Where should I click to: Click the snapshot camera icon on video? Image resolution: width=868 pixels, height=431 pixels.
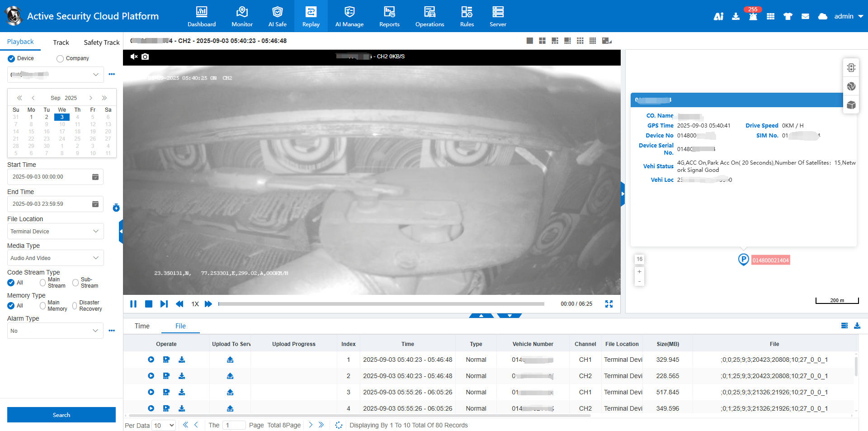(x=145, y=57)
